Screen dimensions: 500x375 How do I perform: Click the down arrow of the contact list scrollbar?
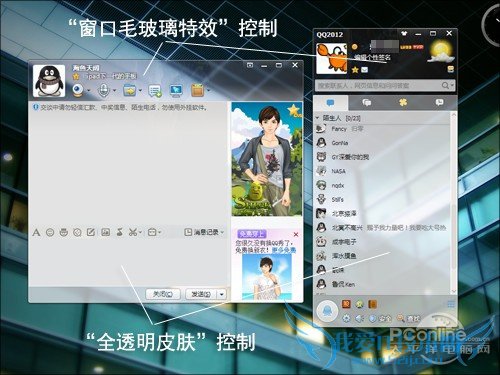(453, 292)
